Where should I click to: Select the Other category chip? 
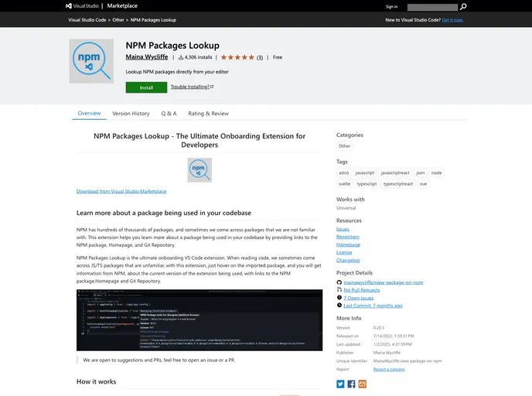coord(344,146)
